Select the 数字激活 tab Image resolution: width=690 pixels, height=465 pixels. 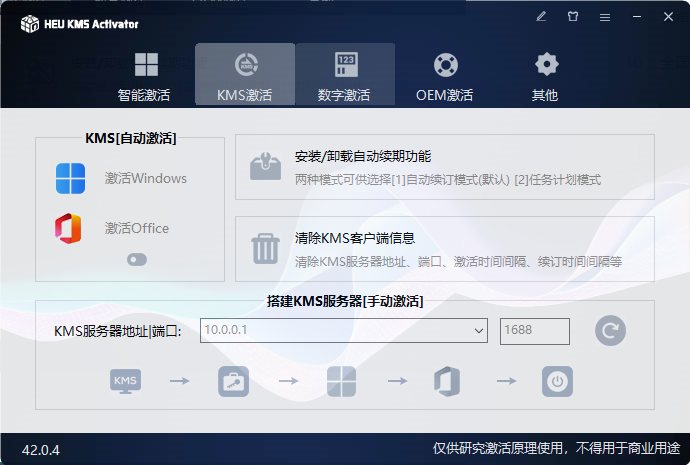(x=345, y=75)
